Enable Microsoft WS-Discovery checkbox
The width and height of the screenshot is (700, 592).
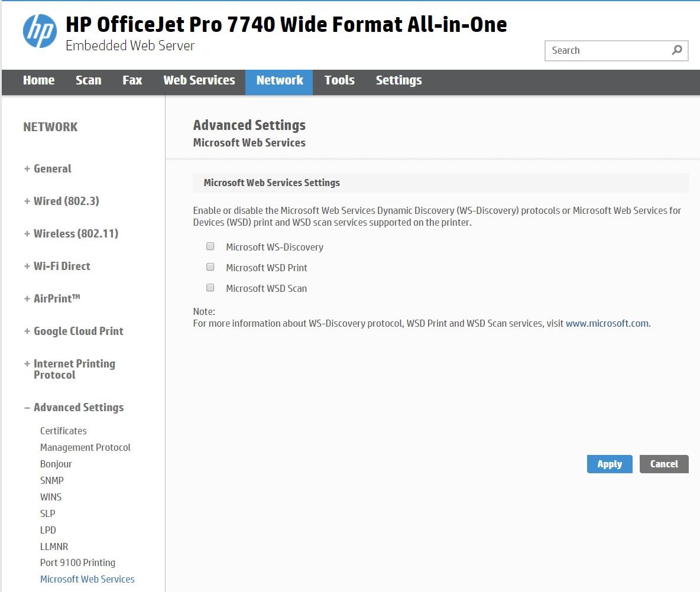point(210,246)
